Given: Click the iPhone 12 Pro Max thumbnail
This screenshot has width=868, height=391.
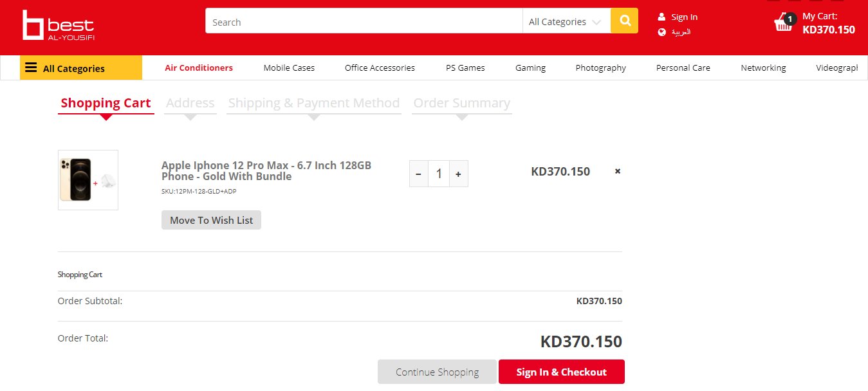Looking at the screenshot, I should 88,180.
